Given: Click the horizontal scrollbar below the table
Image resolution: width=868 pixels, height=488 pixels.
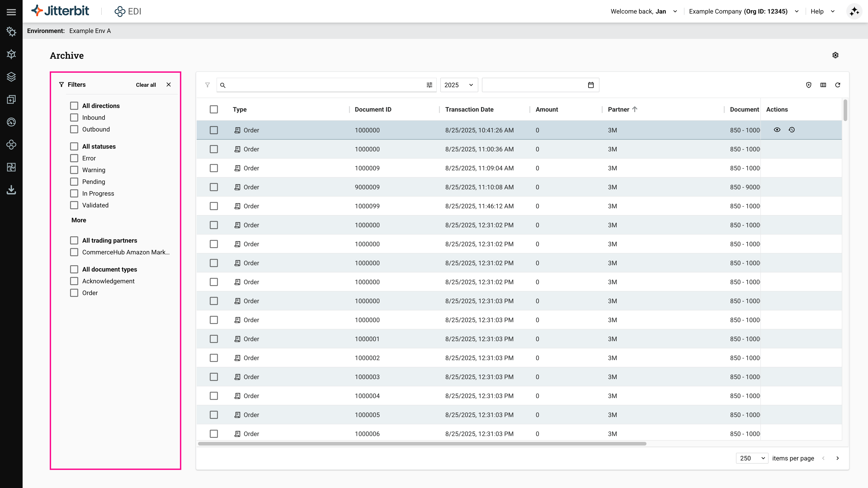Looking at the screenshot, I should (x=422, y=443).
